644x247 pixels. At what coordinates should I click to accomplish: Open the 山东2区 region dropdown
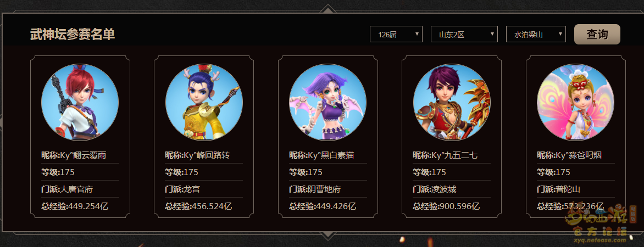coord(464,35)
